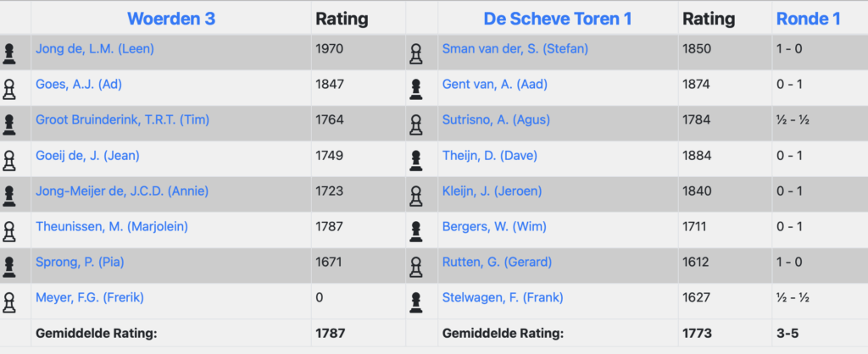
Task: View Dave Theijn's player profile
Action: pos(489,155)
